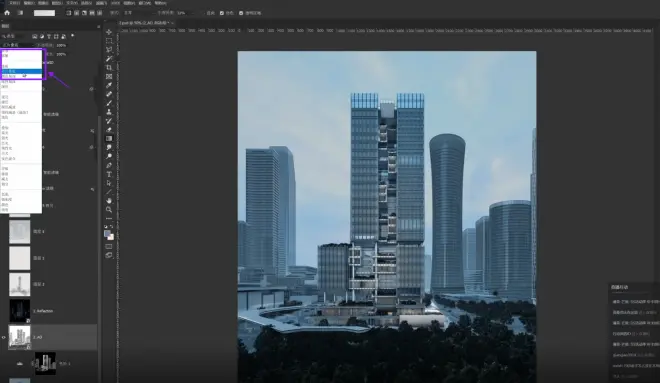Select the Rectangular Marquee tool

[109, 41]
